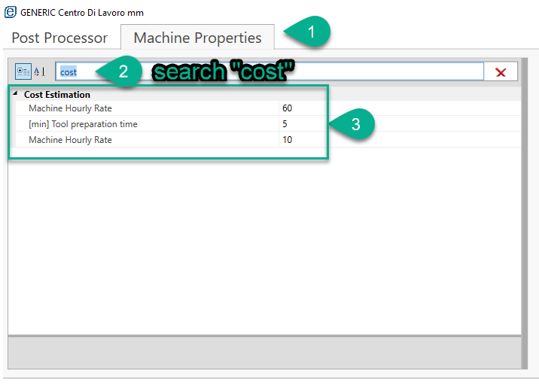Image resolution: width=539 pixels, height=392 pixels.
Task: Sort properties alphabetically with A-Z icon
Action: click(39, 71)
